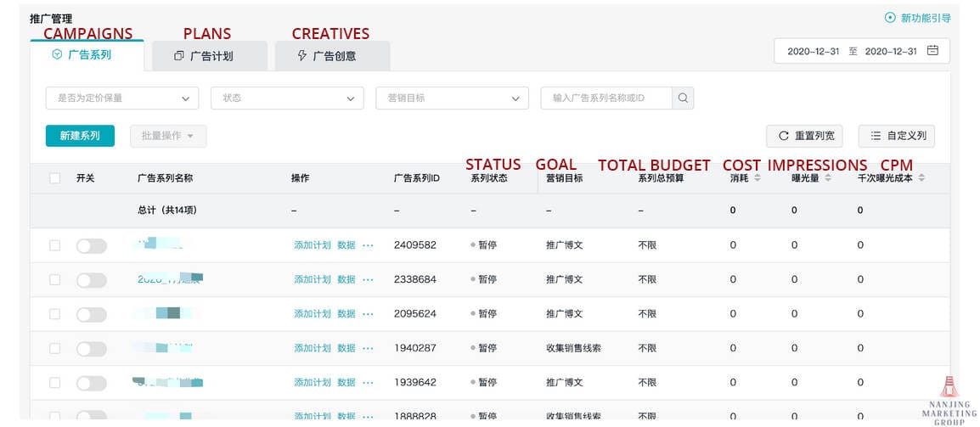Click the 新功能引导 guide icon

click(x=890, y=18)
